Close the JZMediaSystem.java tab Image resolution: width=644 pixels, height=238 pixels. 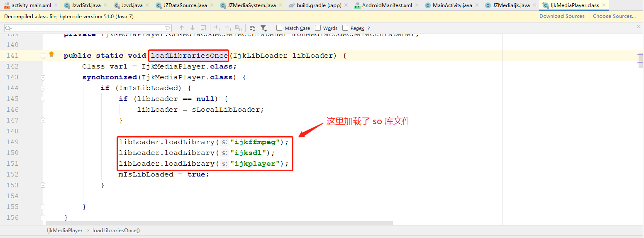click(281, 5)
